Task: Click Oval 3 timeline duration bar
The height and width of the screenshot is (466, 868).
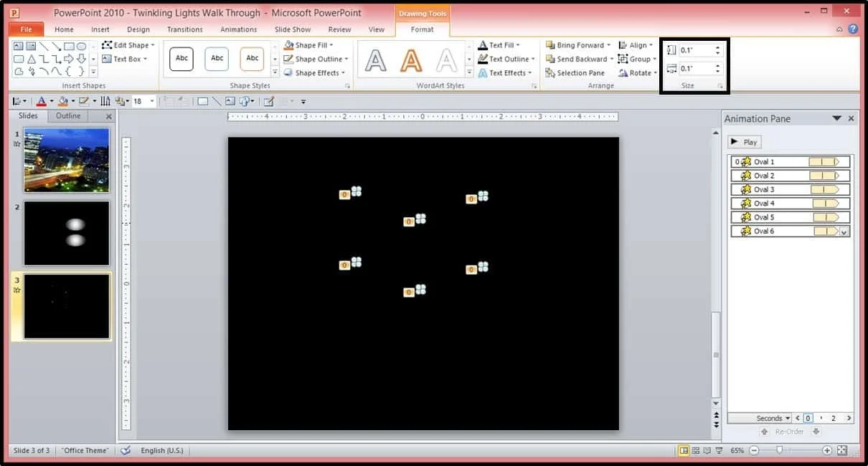Action: [825, 190]
